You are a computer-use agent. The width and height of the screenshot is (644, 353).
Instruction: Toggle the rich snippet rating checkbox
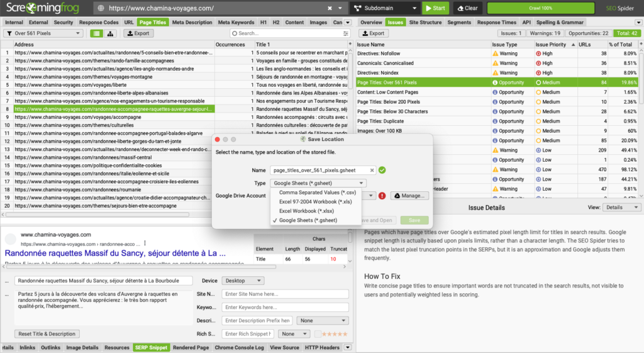(318, 334)
